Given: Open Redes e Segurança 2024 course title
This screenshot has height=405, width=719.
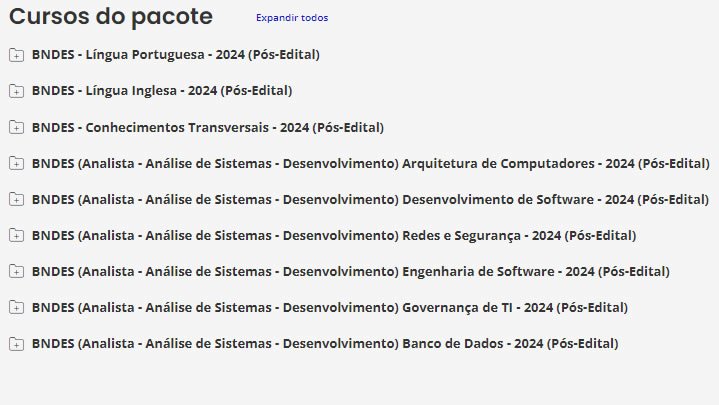Looking at the screenshot, I should pos(333,235).
